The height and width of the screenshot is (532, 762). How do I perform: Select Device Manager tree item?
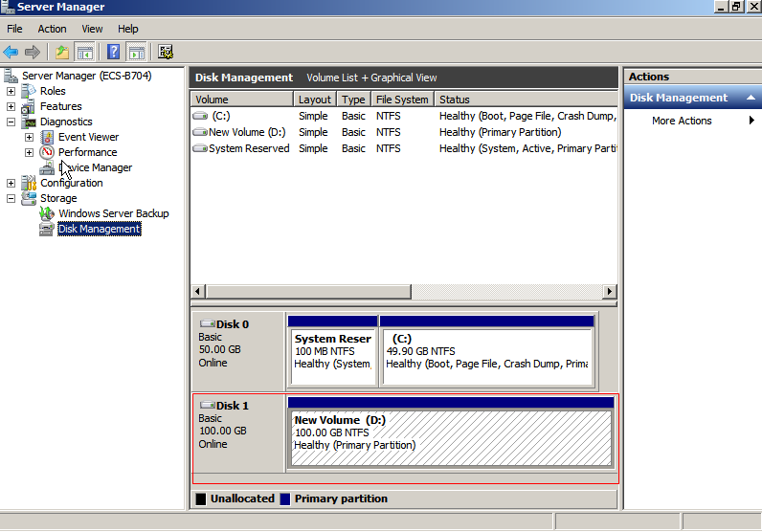(96, 167)
